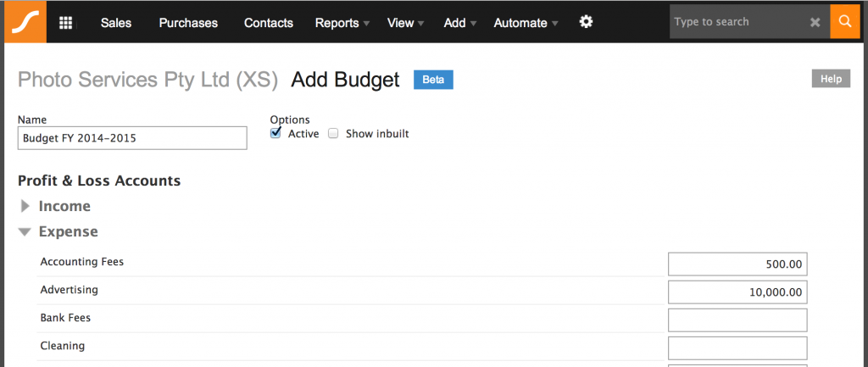Image resolution: width=868 pixels, height=367 pixels.
Task: Uncheck the Active checkbox
Action: (x=275, y=133)
